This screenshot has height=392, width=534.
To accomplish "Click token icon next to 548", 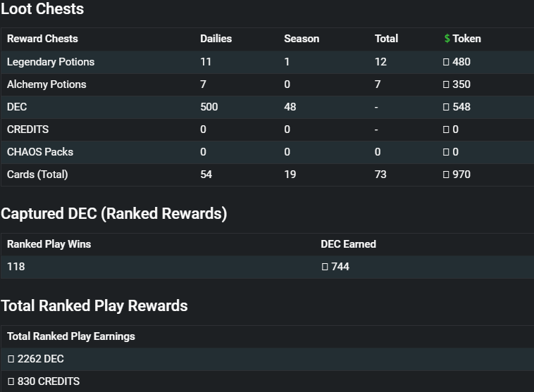I will [x=446, y=107].
